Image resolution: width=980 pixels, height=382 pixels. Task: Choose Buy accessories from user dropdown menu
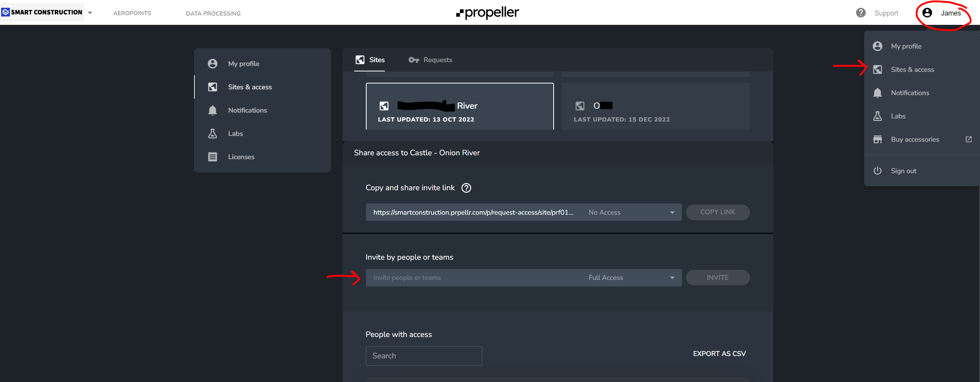(922, 139)
